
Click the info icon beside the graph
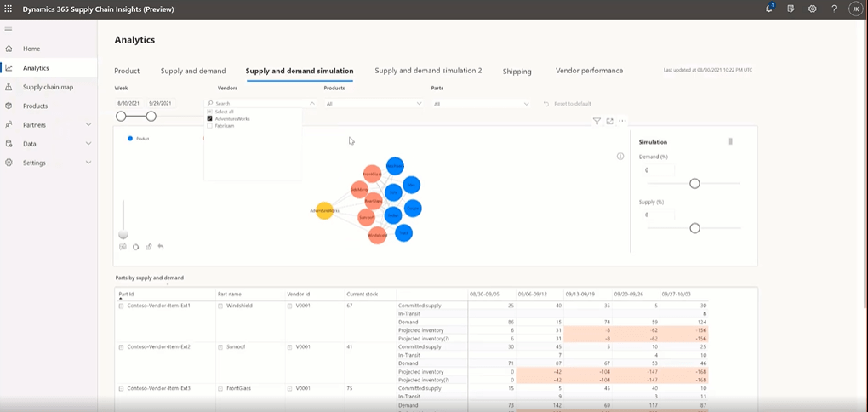pos(620,157)
